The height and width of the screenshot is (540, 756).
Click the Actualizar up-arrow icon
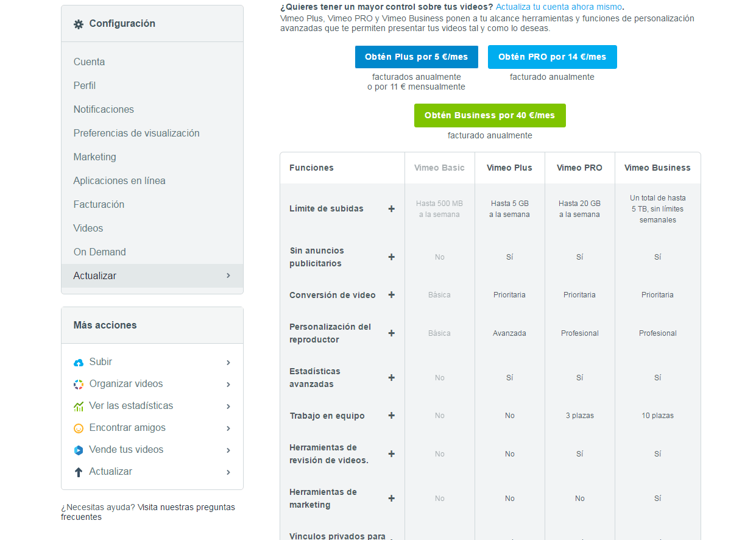pyautogui.click(x=79, y=472)
